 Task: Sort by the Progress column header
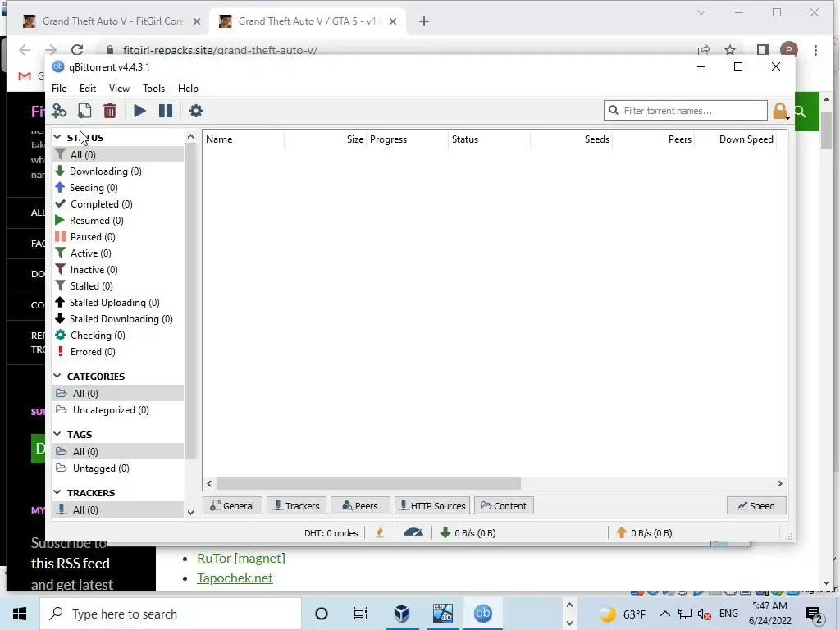tap(407, 139)
